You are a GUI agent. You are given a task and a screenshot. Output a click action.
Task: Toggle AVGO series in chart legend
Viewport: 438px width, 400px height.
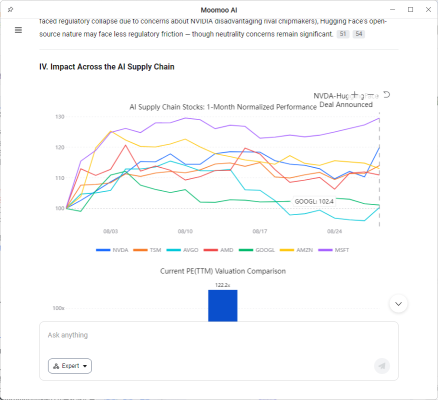pyautogui.click(x=182, y=250)
